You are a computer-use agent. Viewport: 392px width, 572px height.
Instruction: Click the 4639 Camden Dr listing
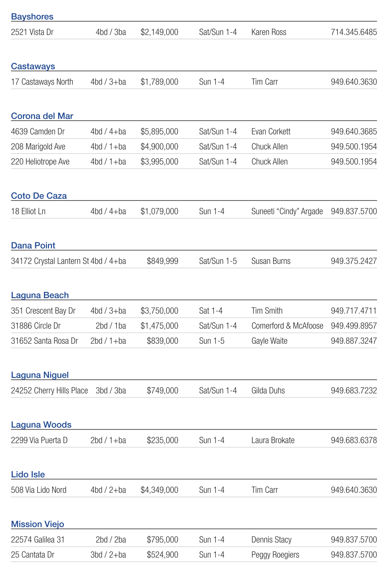click(38, 131)
